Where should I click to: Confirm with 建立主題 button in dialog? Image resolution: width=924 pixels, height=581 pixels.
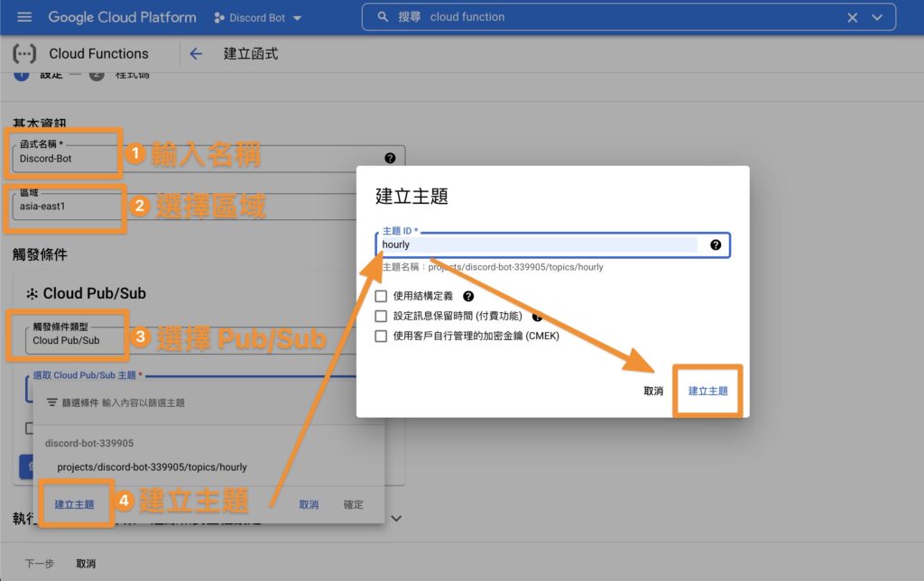(707, 391)
